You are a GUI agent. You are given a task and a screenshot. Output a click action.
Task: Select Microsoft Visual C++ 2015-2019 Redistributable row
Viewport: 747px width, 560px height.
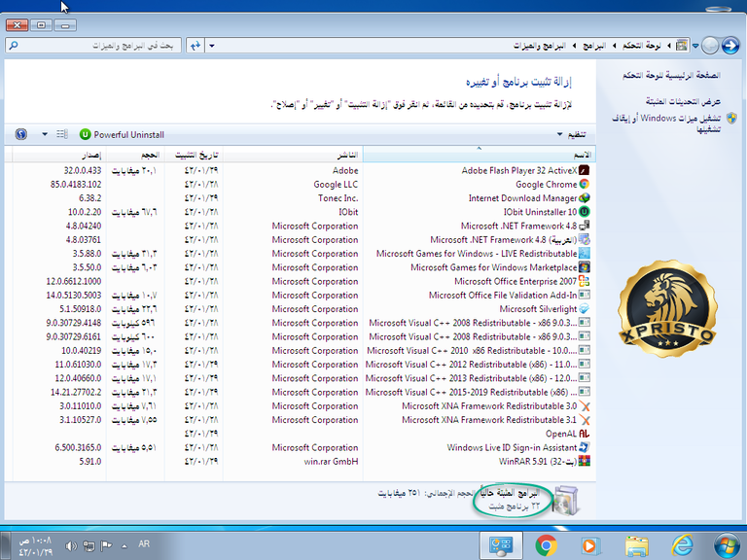click(x=302, y=392)
